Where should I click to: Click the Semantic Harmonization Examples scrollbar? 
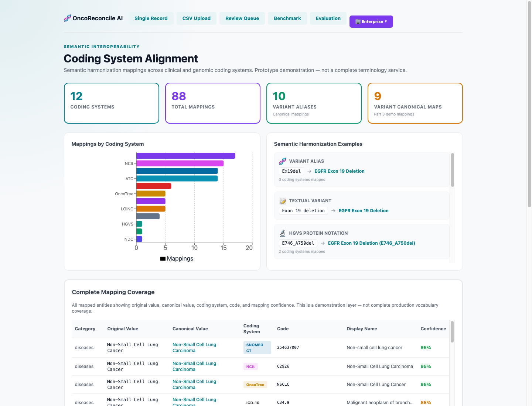(452, 170)
